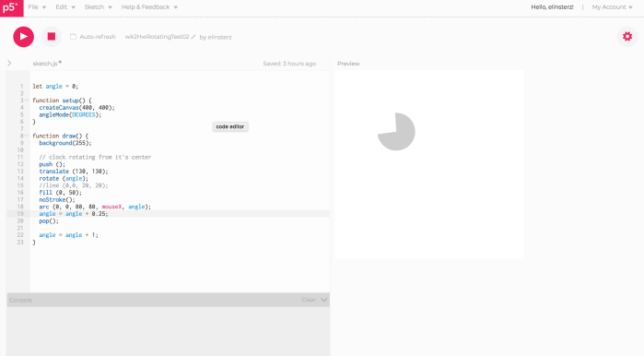Open settings with the gear icon

627,36
